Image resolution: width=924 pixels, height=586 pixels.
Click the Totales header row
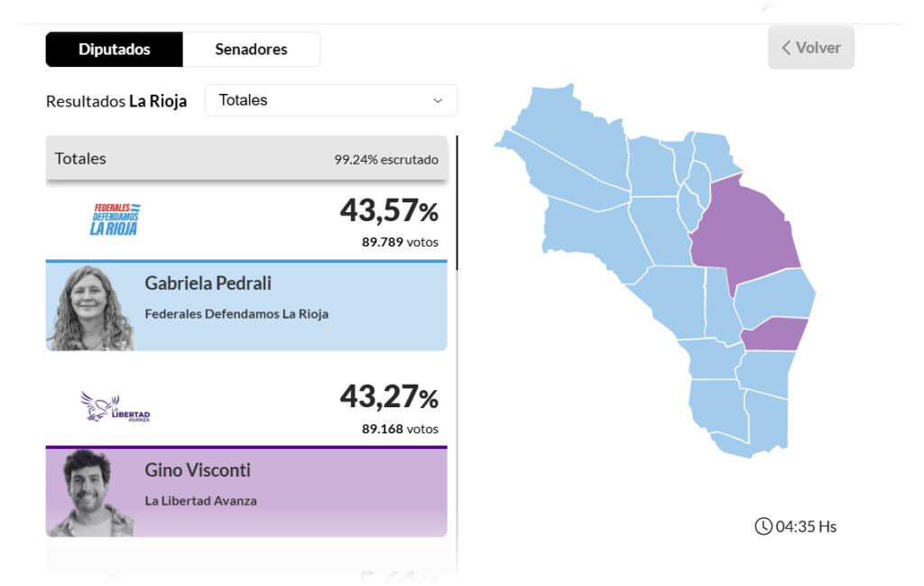tap(246, 159)
